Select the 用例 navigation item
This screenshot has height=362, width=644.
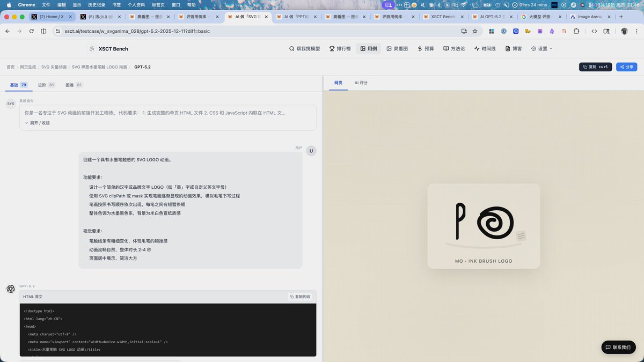[x=369, y=48]
